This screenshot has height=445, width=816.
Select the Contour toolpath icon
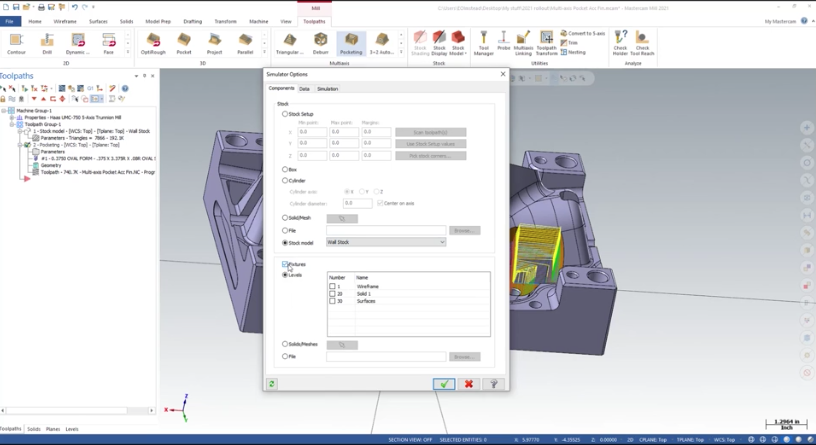coord(16,44)
